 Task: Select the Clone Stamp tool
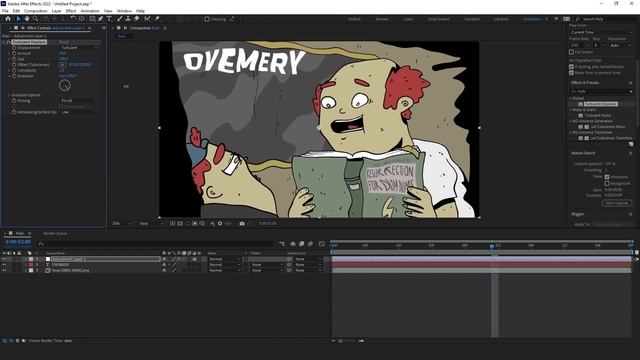pyautogui.click(x=128, y=19)
